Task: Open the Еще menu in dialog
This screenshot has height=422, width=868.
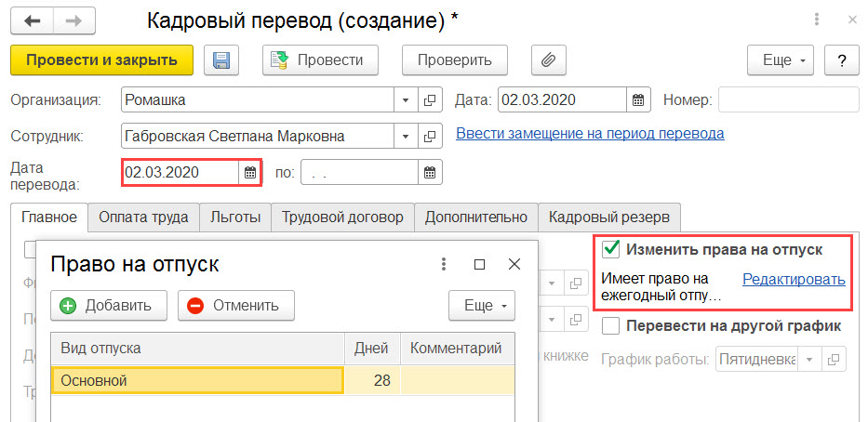Action: coord(482,305)
